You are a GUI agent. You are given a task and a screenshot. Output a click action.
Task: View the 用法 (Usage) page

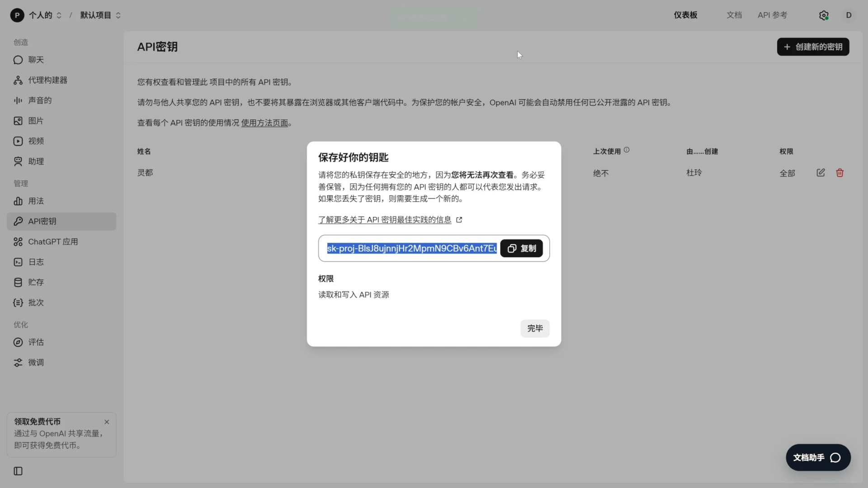point(35,201)
